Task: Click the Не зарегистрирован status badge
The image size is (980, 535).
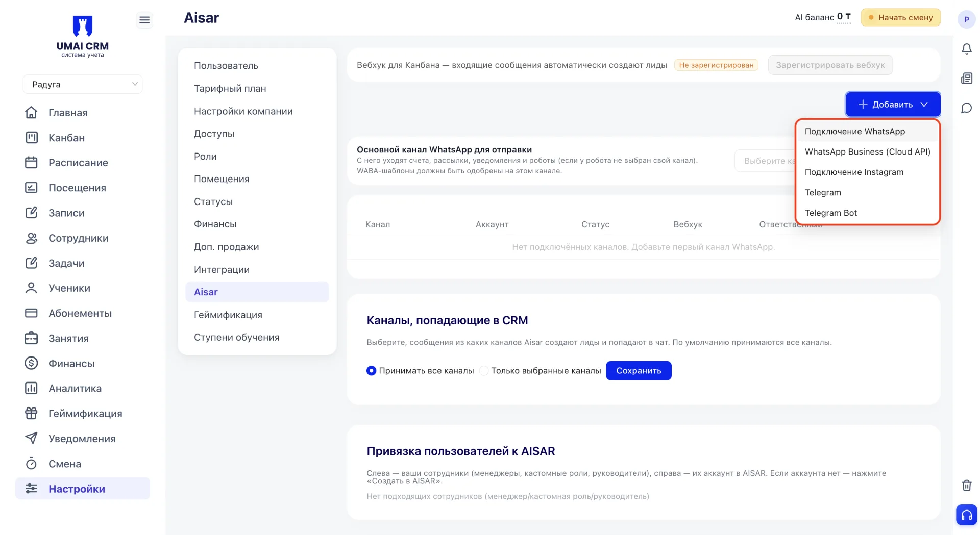Action: [x=716, y=65]
